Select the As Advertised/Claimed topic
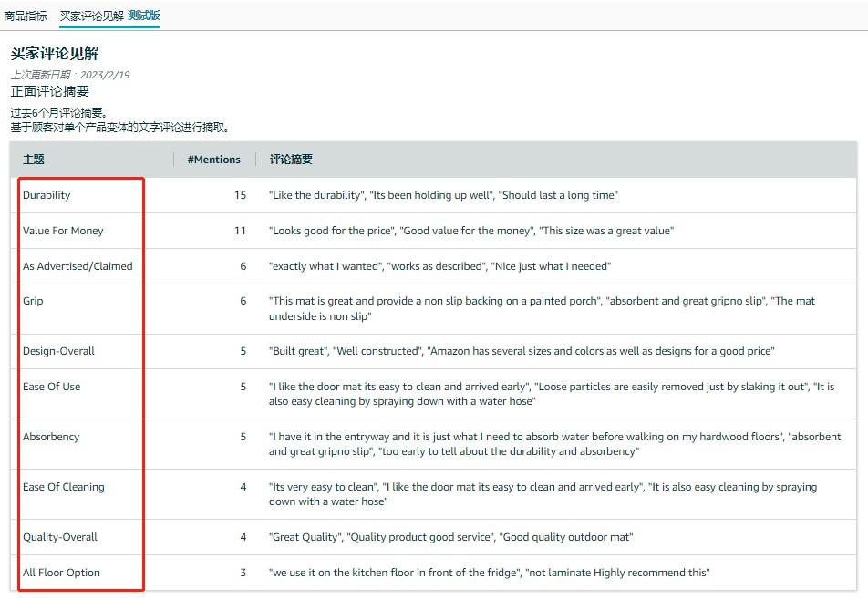The width and height of the screenshot is (868, 610). point(77,265)
